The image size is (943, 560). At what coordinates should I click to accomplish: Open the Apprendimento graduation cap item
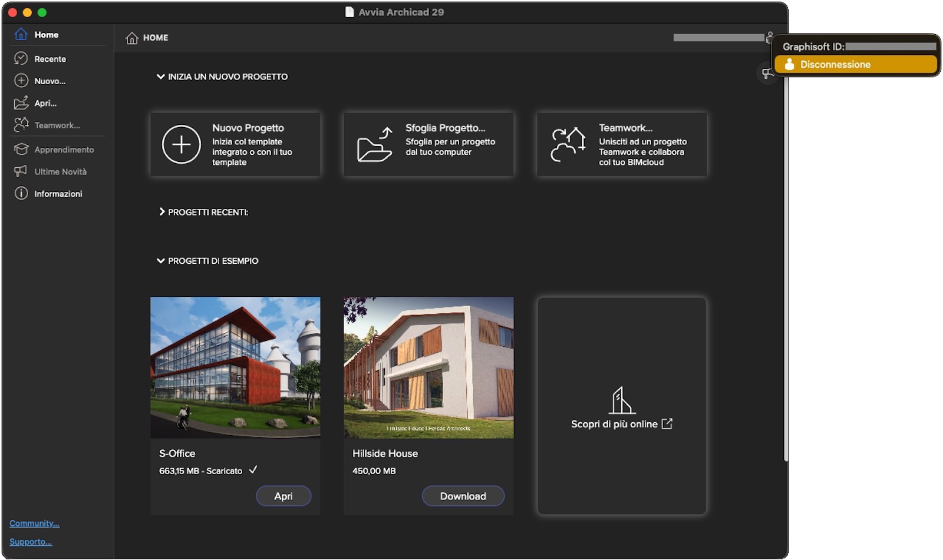(x=21, y=149)
